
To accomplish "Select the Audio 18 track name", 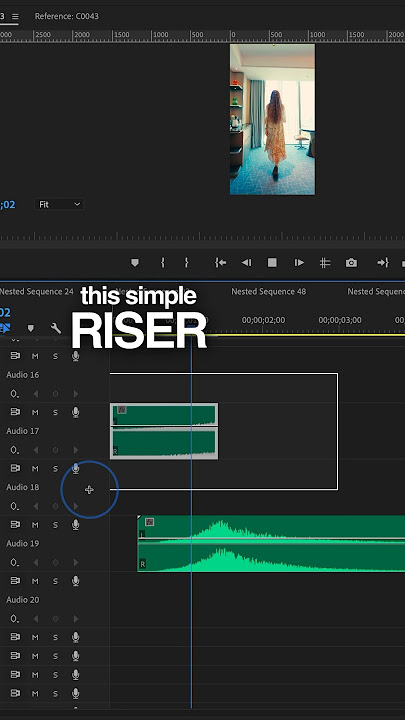I will pyautogui.click(x=22, y=487).
